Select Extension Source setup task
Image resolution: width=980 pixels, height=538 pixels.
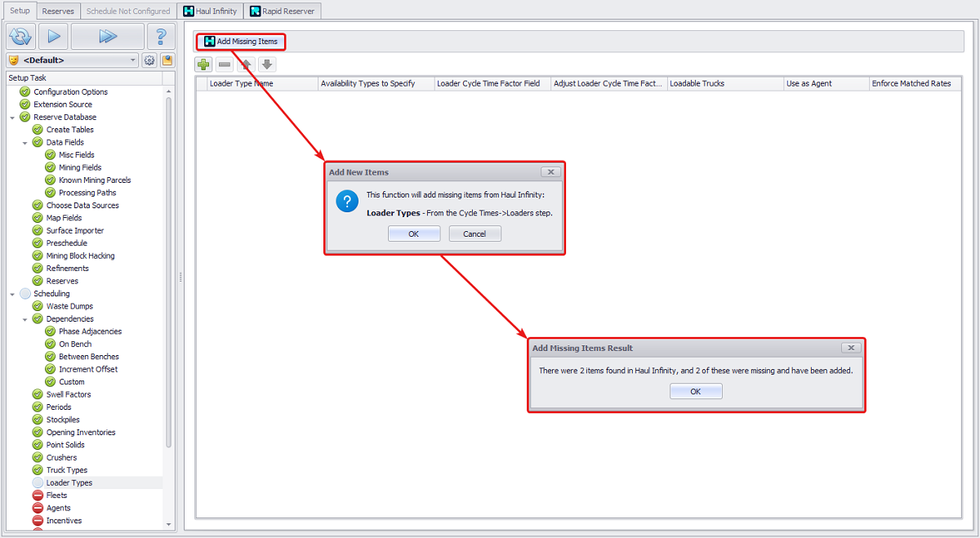tap(63, 104)
